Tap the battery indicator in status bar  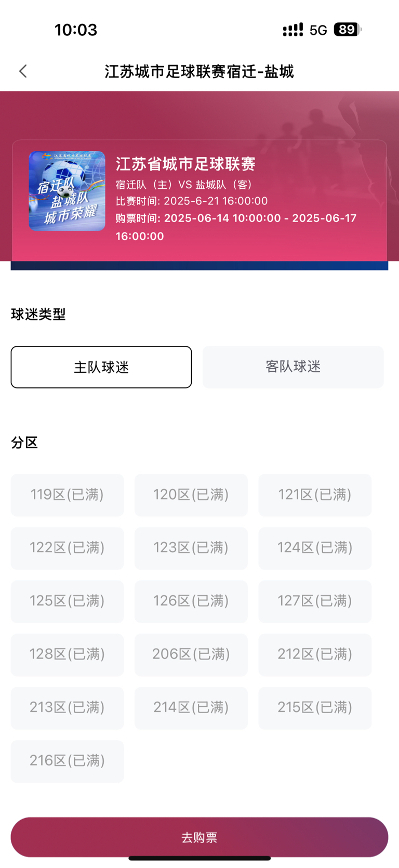click(x=348, y=30)
